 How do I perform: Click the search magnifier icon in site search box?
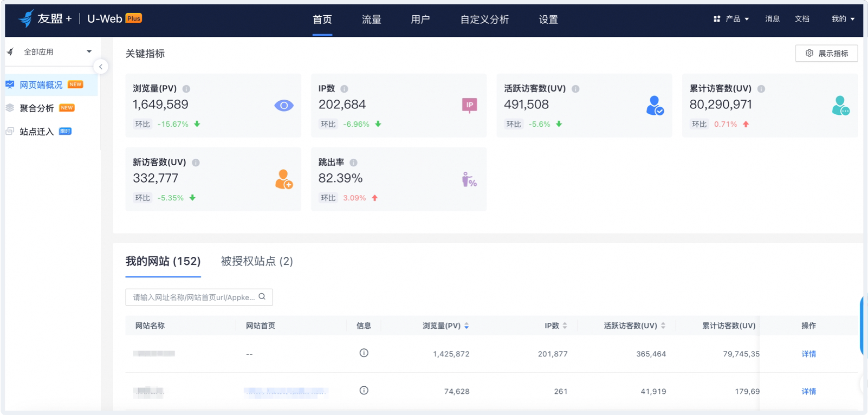point(262,297)
